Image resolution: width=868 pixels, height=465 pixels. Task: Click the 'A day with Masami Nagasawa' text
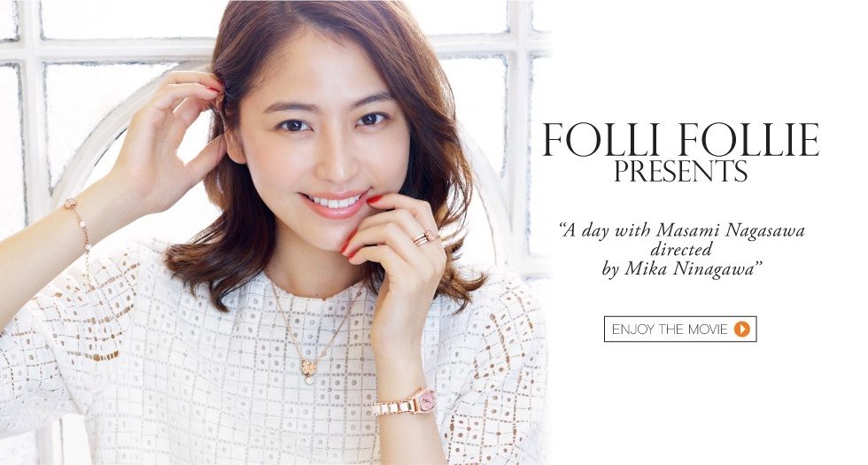point(682,230)
